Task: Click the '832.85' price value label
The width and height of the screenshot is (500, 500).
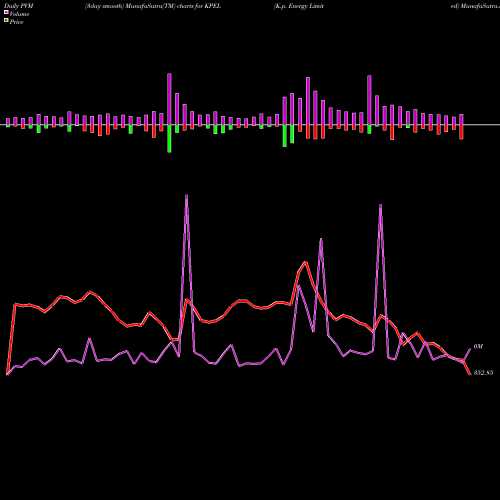Action: pyautogui.click(x=483, y=373)
